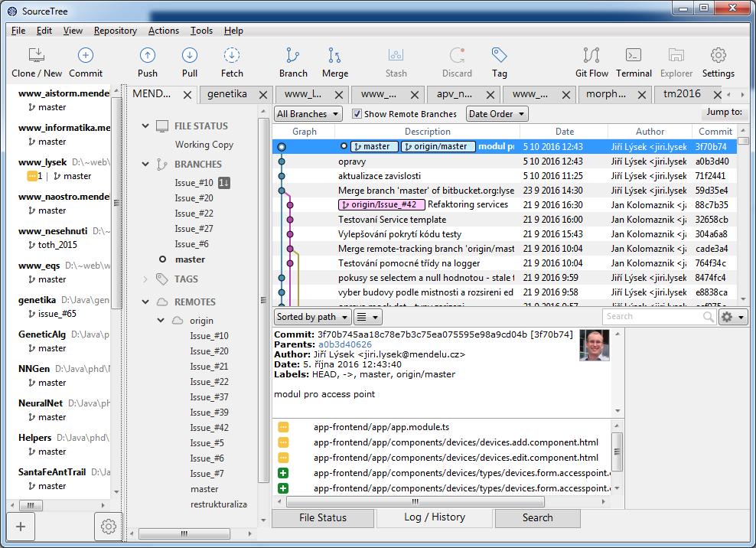The image size is (756, 548).
Task: Click the add repository plus button
Action: pyautogui.click(x=21, y=527)
